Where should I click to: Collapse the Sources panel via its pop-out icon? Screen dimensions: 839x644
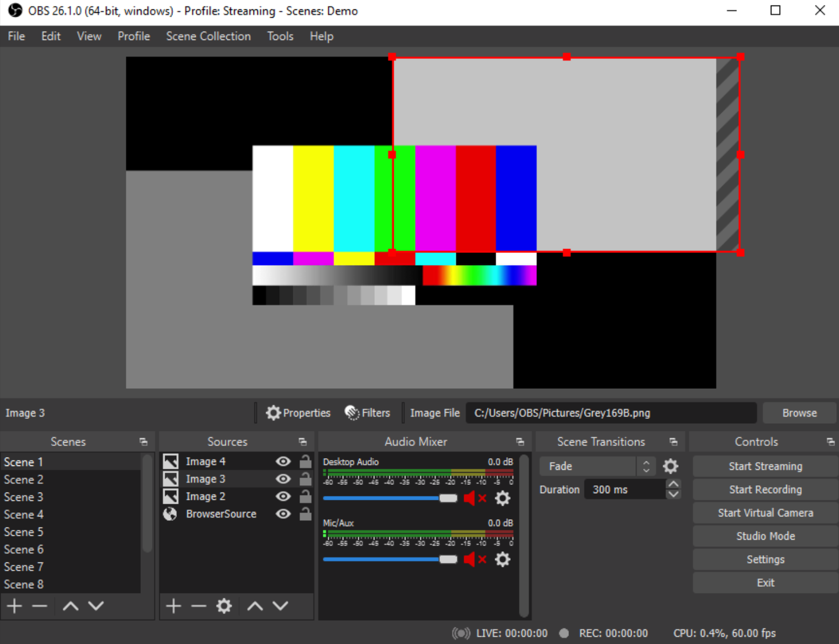click(302, 442)
